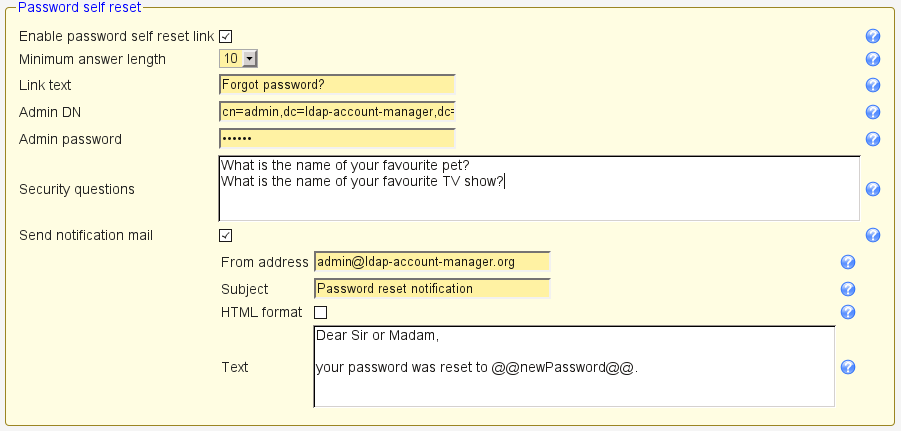Click help icon for Enable password self reset link
The image size is (901, 431).
[873, 36]
